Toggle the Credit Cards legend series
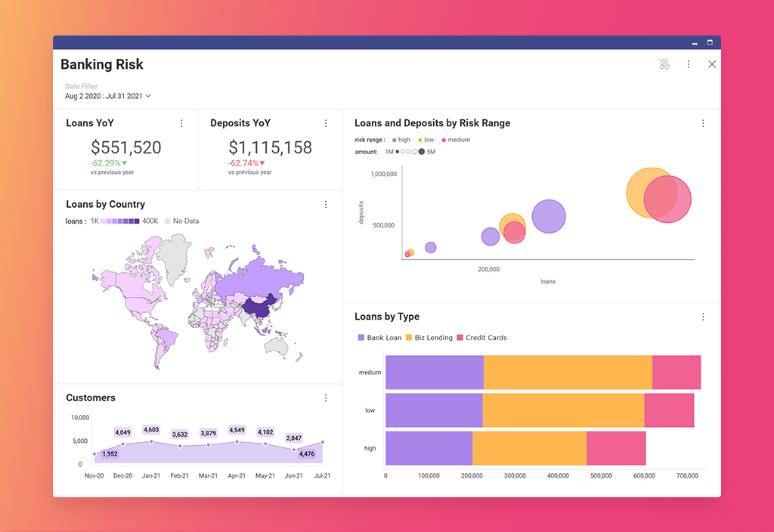The image size is (774, 532). (481, 338)
